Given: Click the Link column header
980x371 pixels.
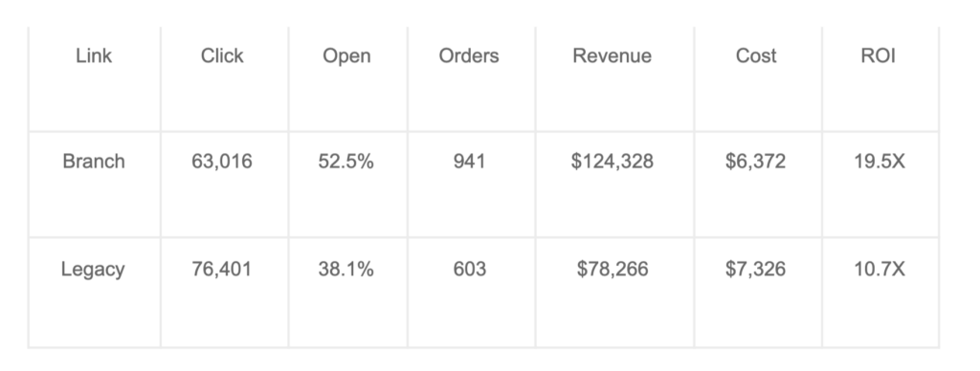Looking at the screenshot, I should pos(94,56).
